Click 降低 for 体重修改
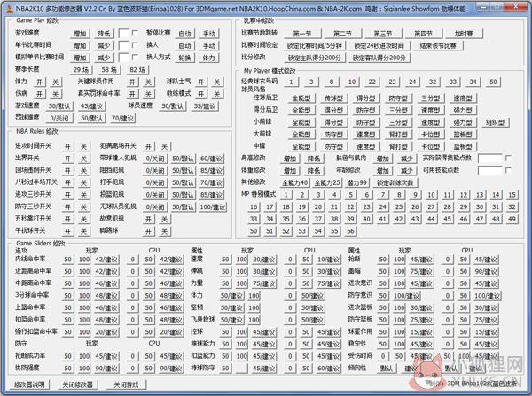Screen dimensions: 532x396 [314, 171]
